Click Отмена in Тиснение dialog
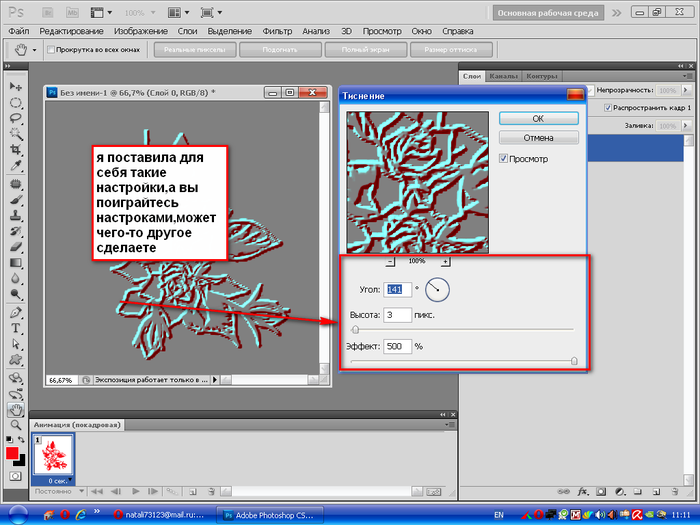Screen dimensions: 700x525 pyautogui.click(x=538, y=138)
